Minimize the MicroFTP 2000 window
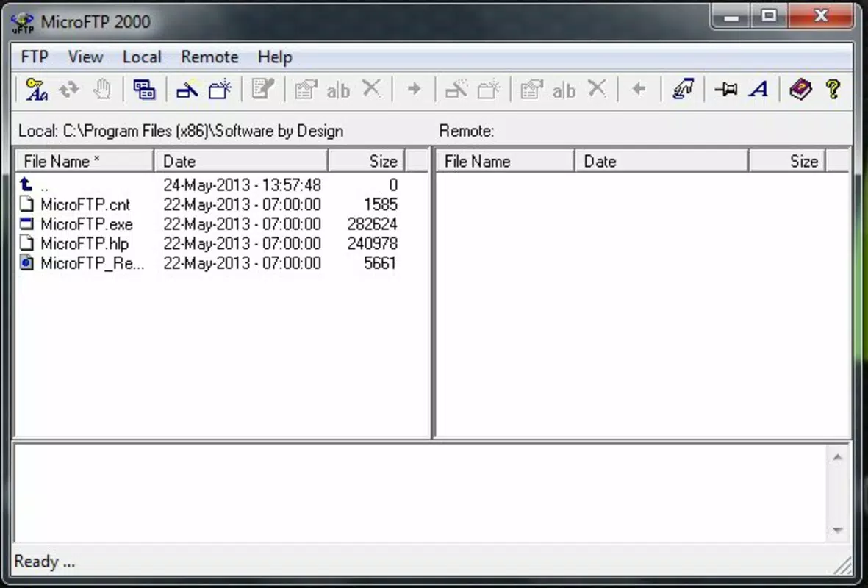 pos(731,17)
